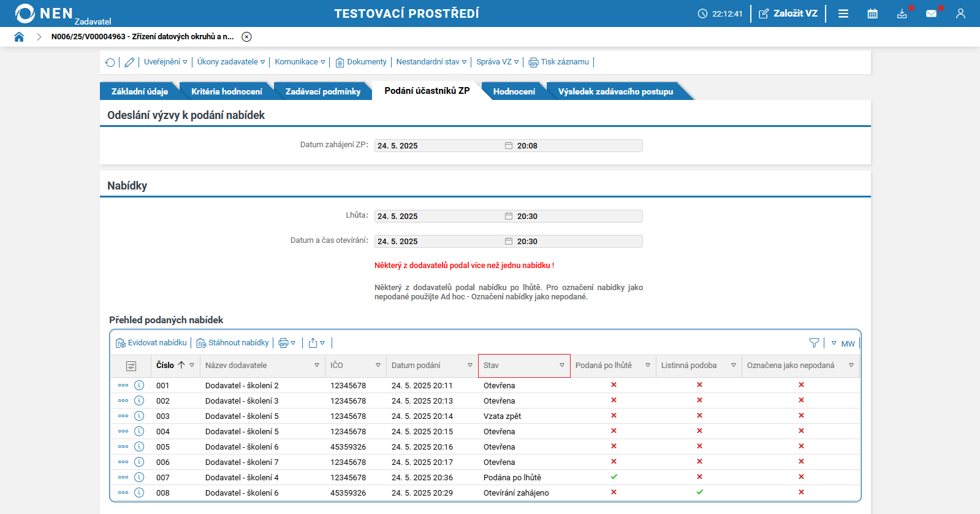
Task: Click the Lhůta date field
Action: click(x=439, y=217)
